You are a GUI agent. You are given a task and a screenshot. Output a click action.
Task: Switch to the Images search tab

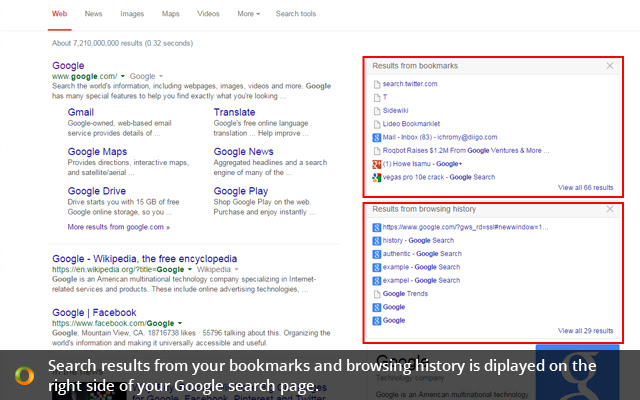click(131, 14)
